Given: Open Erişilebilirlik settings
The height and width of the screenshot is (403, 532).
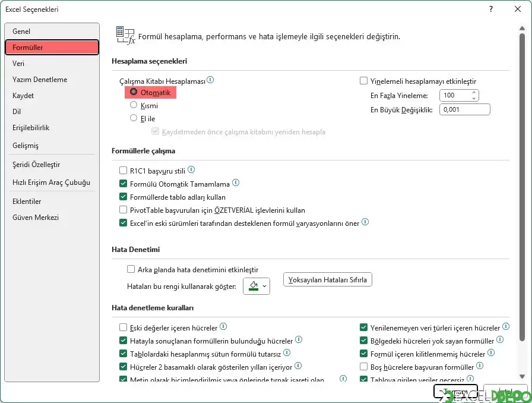Looking at the screenshot, I should [x=52, y=128].
